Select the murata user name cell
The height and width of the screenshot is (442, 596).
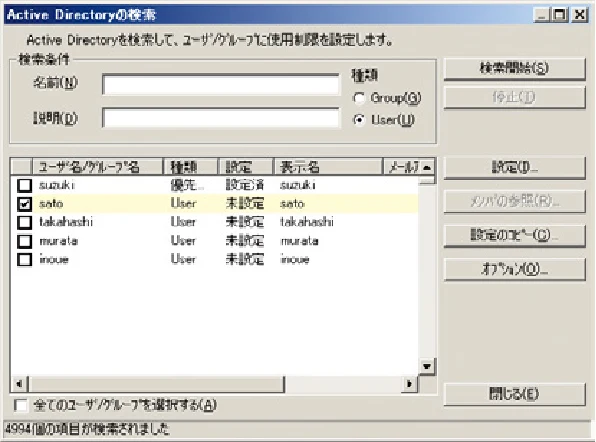pyautogui.click(x=59, y=241)
